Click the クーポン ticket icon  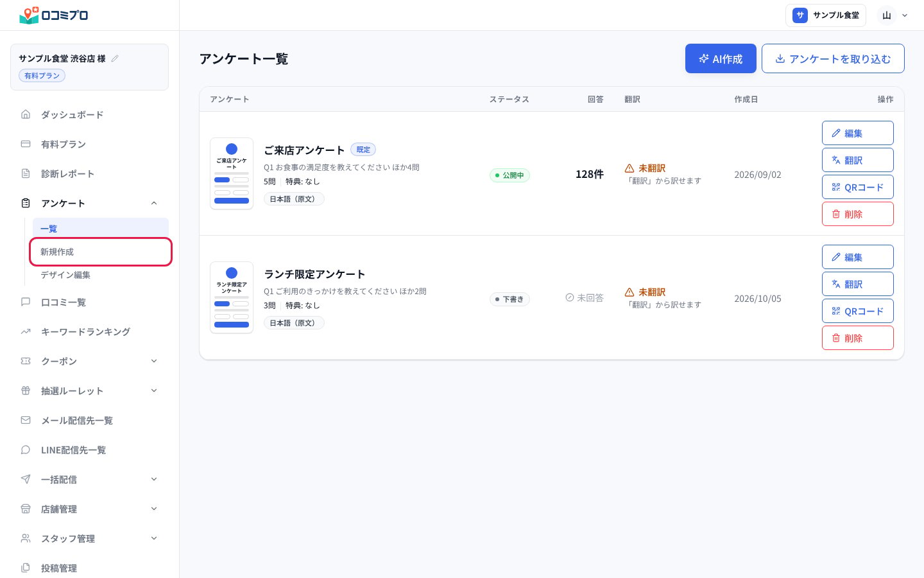click(26, 361)
